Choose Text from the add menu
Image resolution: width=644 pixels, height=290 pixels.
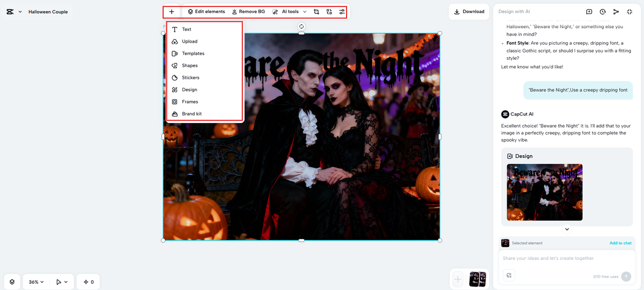click(x=205, y=29)
